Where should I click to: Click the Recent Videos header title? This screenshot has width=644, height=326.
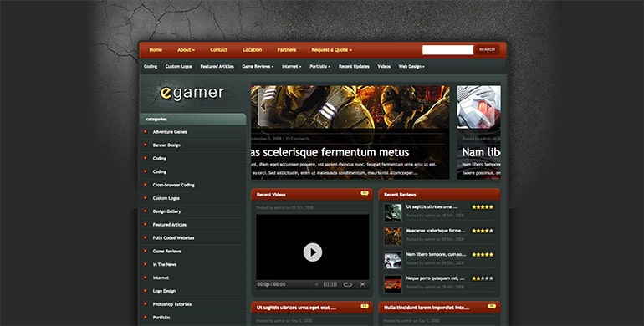[x=271, y=195]
